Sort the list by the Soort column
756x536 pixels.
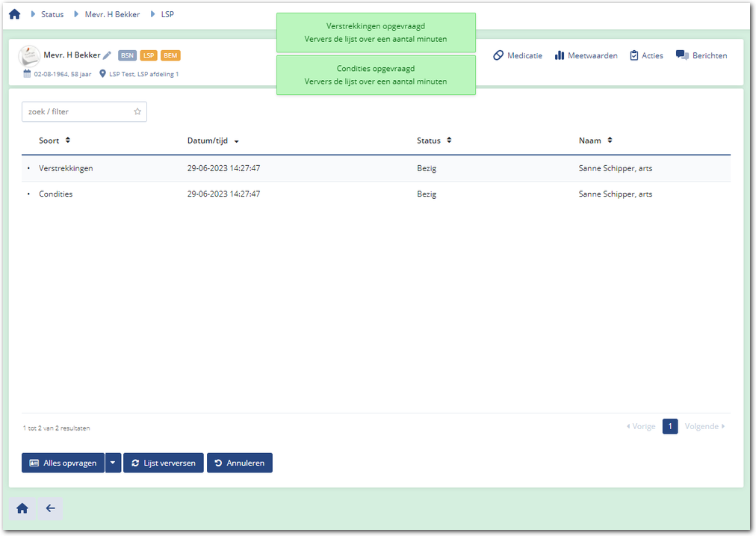tap(55, 141)
